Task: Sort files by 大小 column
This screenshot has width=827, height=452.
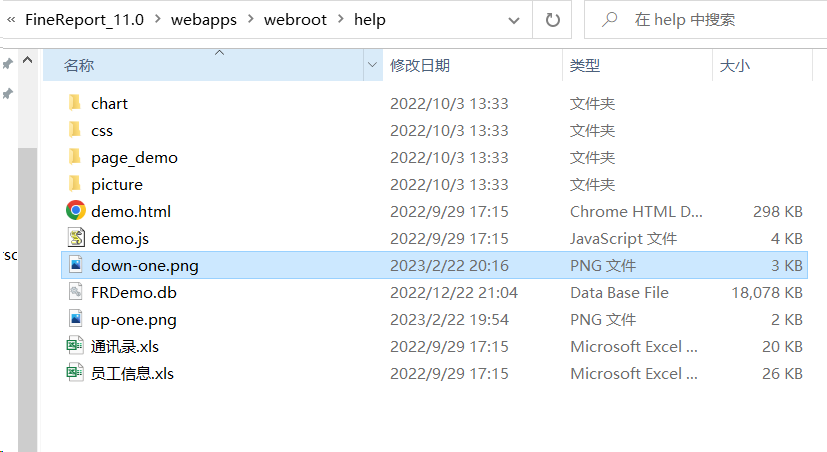Action: [x=762, y=65]
